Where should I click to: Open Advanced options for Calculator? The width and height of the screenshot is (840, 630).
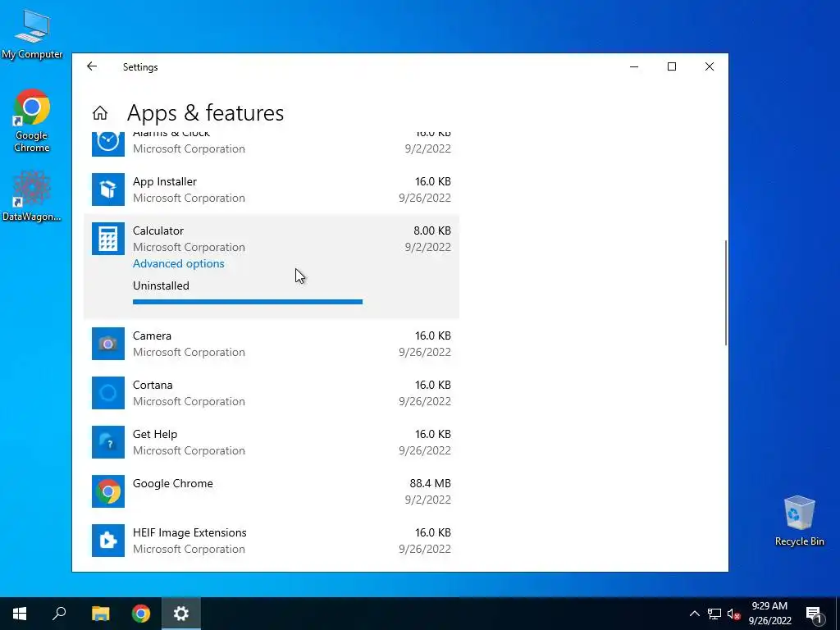pos(178,263)
